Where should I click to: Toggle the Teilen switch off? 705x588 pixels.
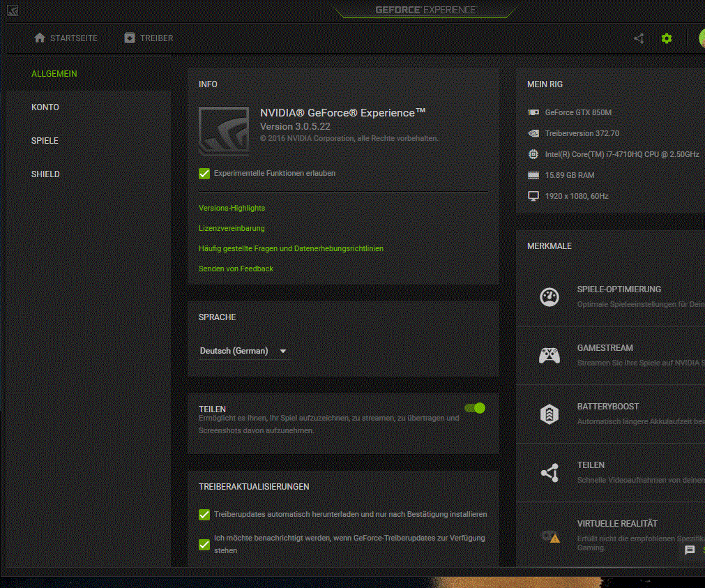tap(475, 408)
